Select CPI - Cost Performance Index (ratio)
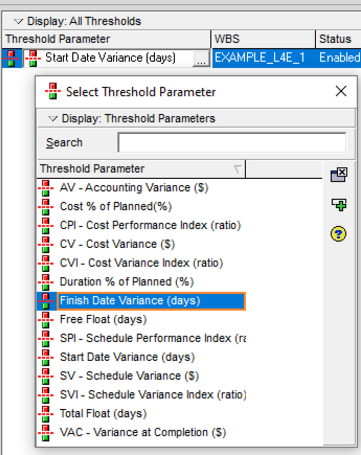This screenshot has width=361, height=455. pos(150,225)
